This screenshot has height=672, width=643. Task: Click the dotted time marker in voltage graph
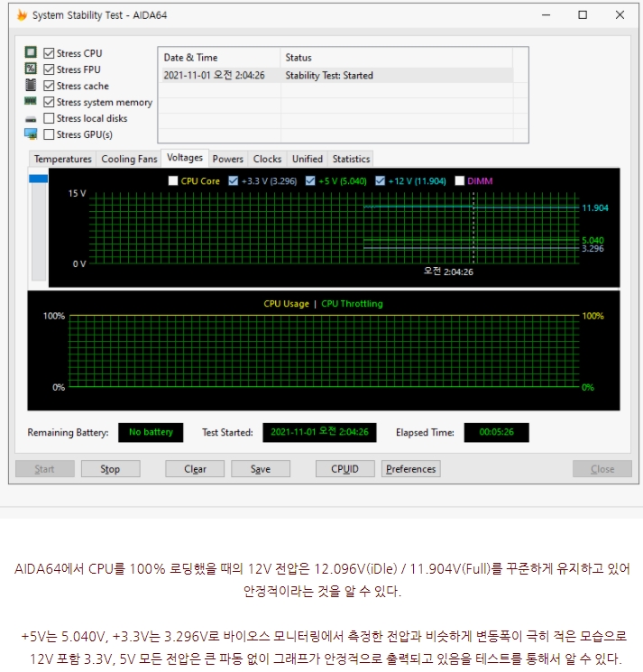click(473, 228)
